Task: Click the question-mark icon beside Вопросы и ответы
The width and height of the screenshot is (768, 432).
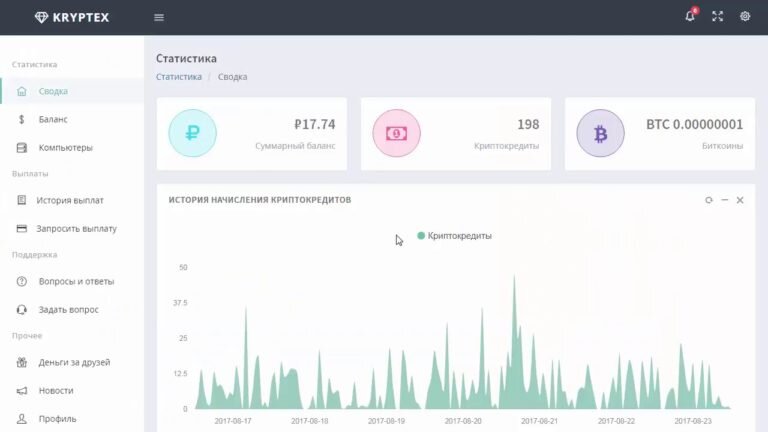Action: click(x=22, y=281)
